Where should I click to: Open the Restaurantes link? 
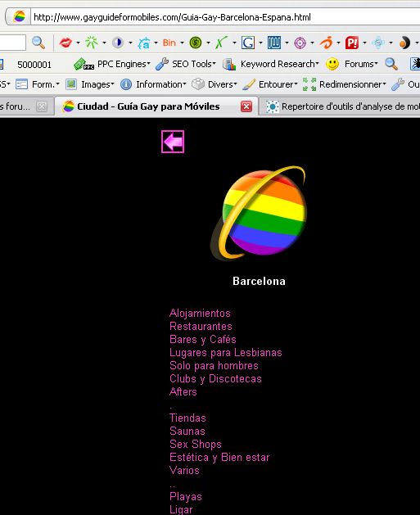201,326
